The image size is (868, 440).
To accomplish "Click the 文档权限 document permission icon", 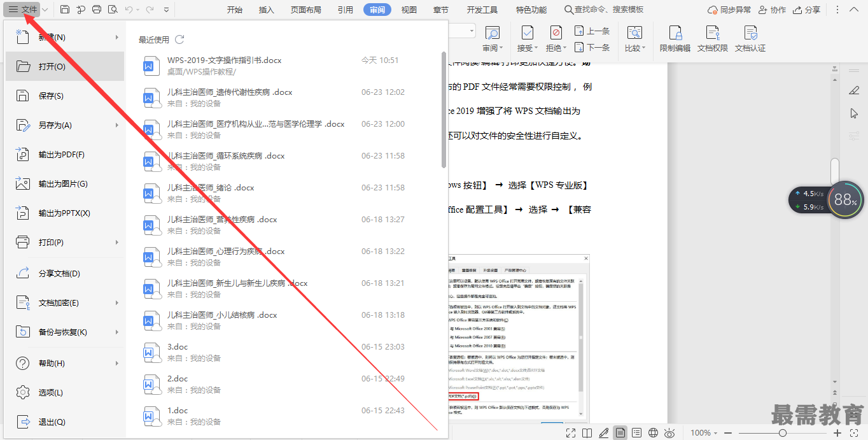I will [712, 33].
